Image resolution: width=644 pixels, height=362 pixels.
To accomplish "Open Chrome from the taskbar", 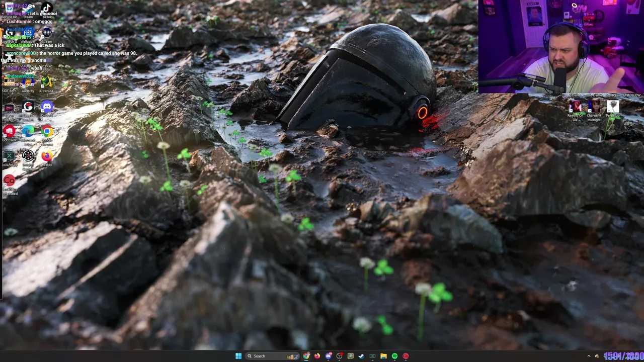I will click(306, 356).
